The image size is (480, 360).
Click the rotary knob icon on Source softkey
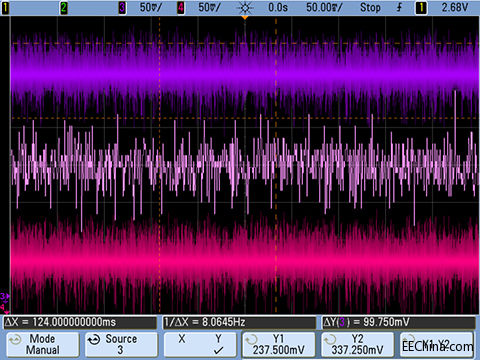pos(94,340)
